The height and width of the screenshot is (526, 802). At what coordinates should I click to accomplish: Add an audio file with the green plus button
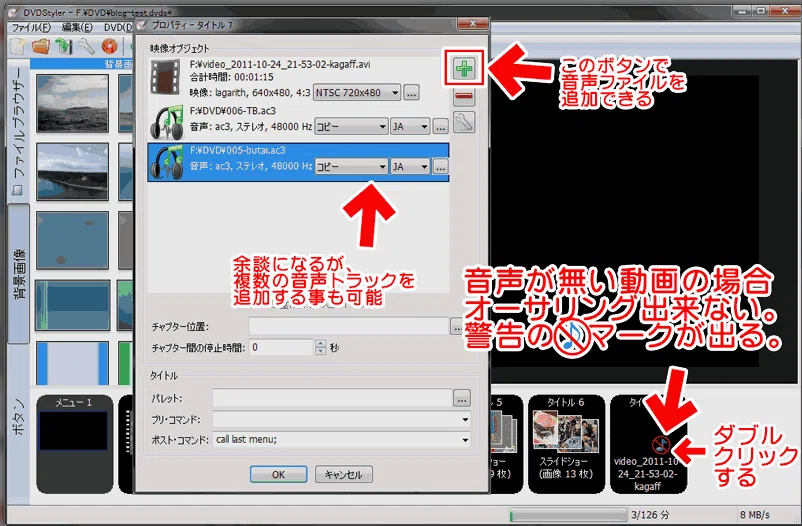[x=464, y=68]
